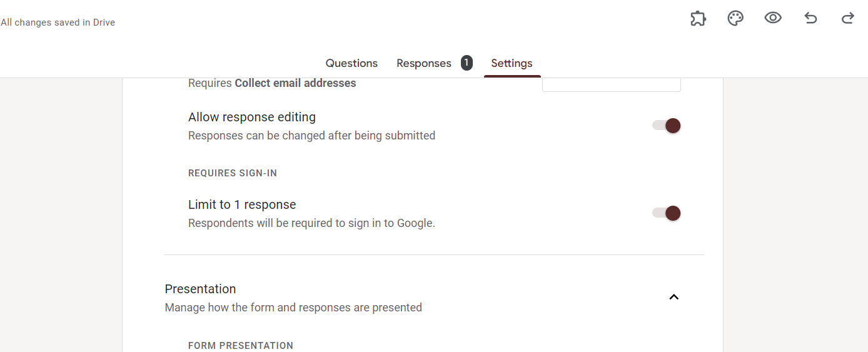Click the Presentation description about managing responses
This screenshot has height=352, width=868.
293,308
